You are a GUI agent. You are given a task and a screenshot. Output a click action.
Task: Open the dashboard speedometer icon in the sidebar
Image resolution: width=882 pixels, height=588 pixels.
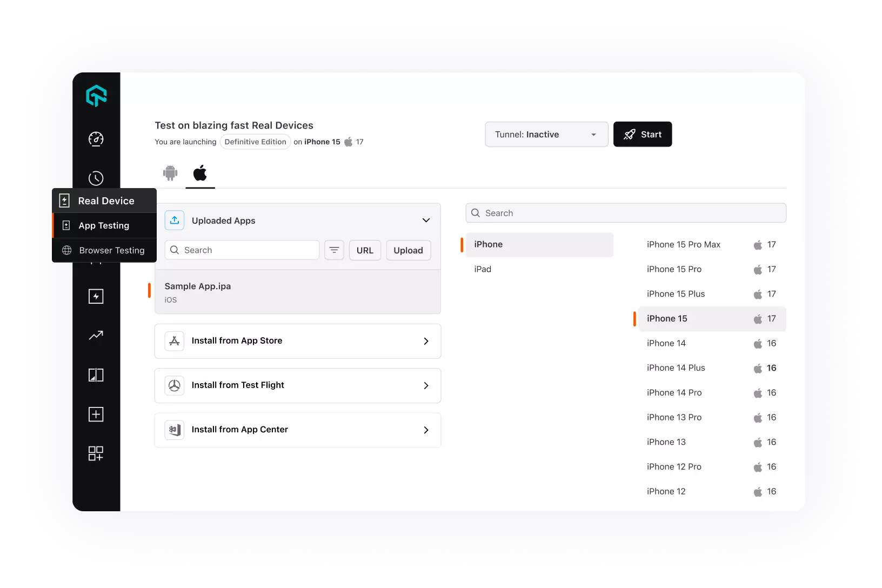tap(96, 139)
